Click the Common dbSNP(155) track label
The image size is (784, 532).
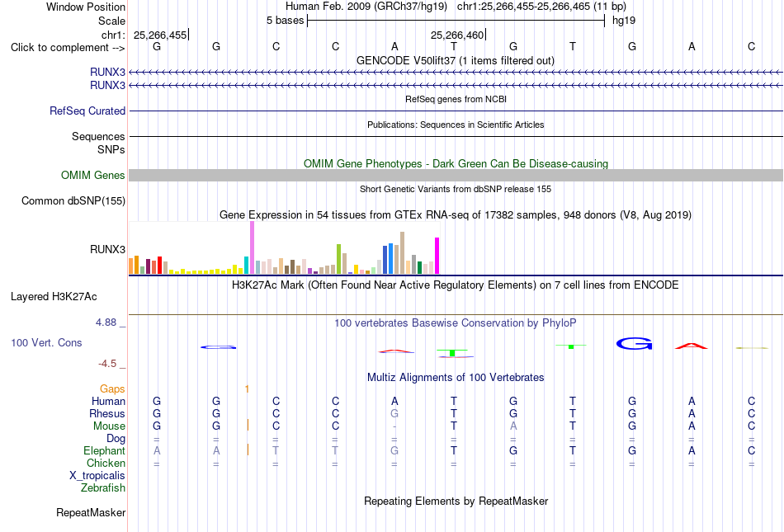point(73,200)
